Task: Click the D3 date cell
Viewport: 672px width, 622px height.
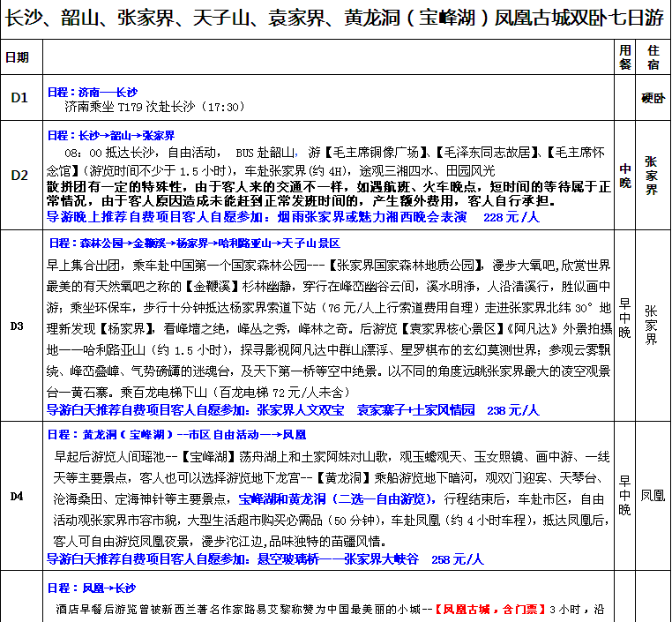Action: tap(18, 326)
